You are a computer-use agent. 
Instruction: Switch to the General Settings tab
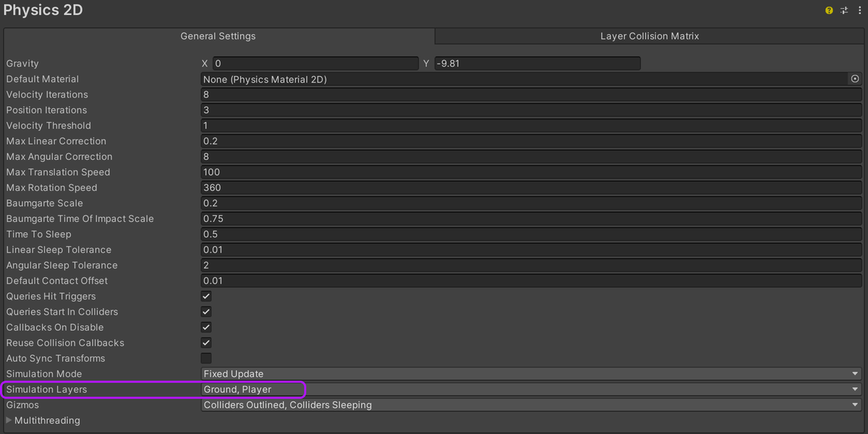coord(218,36)
